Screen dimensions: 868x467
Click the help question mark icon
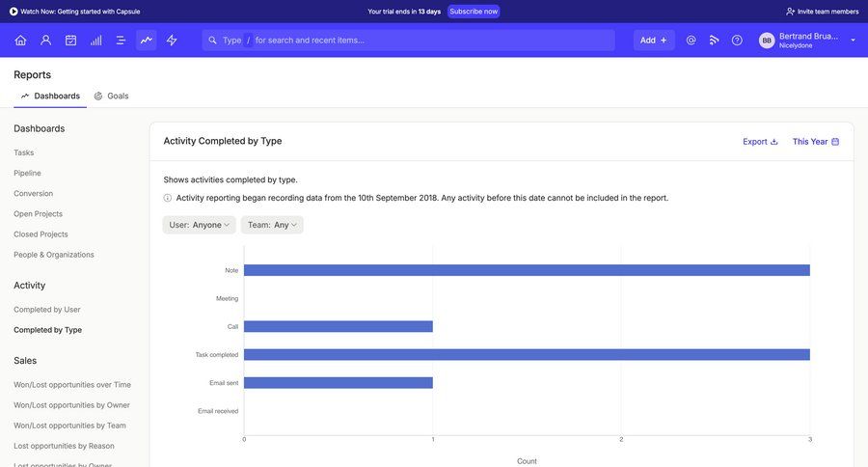[737, 41]
